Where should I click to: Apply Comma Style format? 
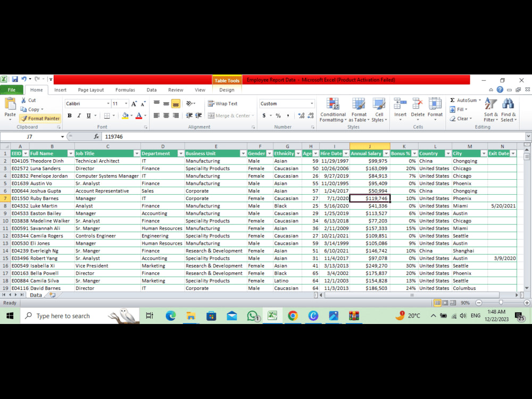(x=288, y=115)
